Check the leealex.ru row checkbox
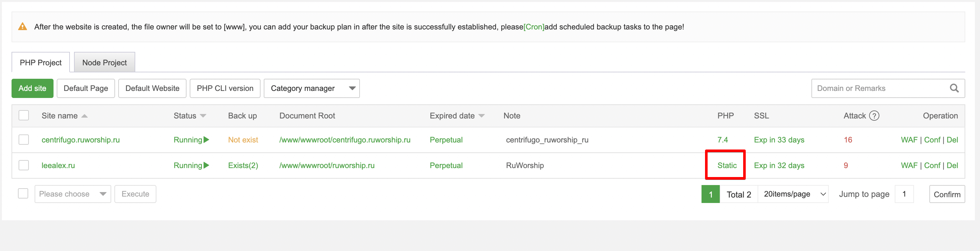 [x=24, y=165]
